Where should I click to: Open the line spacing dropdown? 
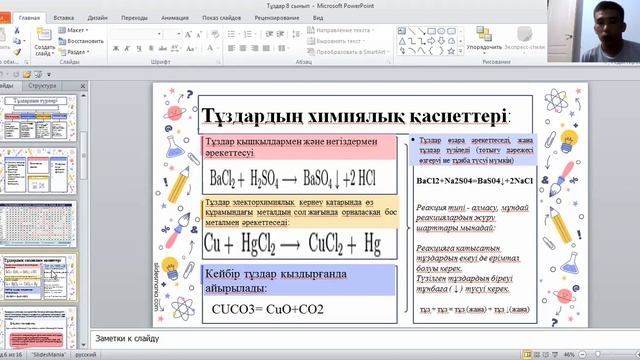coord(297,34)
